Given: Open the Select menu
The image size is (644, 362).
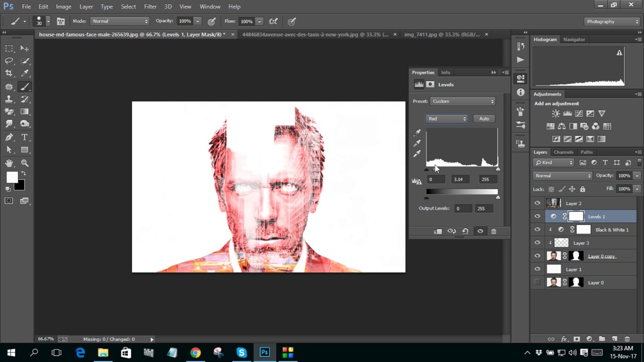Looking at the screenshot, I should pos(128,7).
